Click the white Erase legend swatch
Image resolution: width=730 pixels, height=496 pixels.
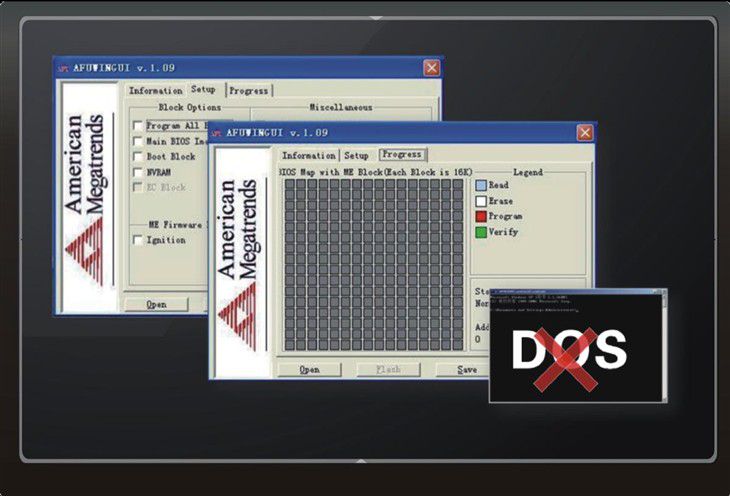(x=481, y=201)
